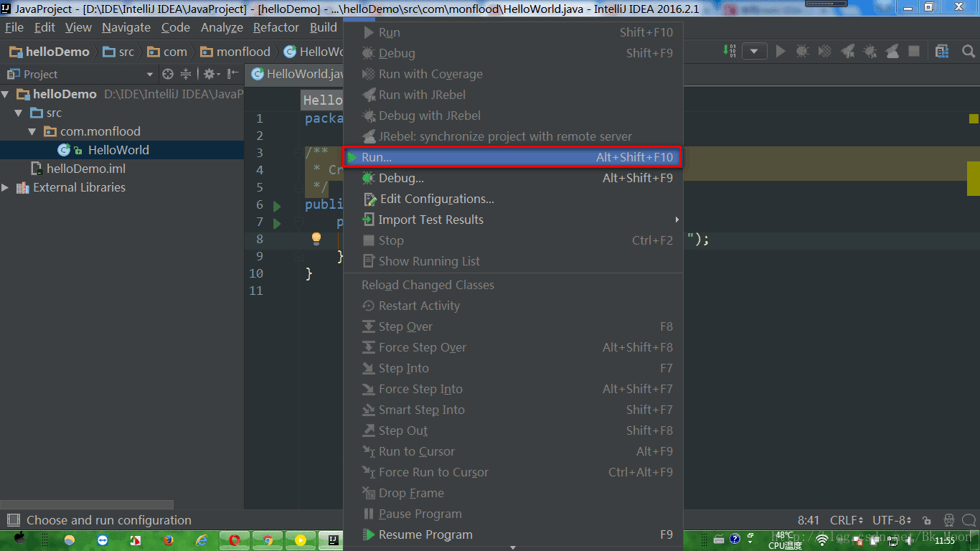This screenshot has width=980, height=551.
Task: Click the Scroll from Source target icon
Action: click(x=168, y=74)
